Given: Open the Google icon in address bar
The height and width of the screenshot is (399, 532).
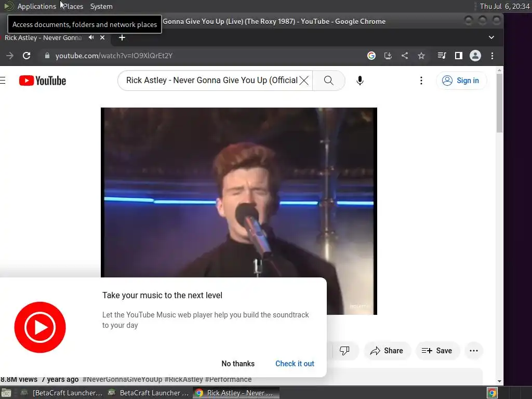Looking at the screenshot, I should tap(371, 56).
